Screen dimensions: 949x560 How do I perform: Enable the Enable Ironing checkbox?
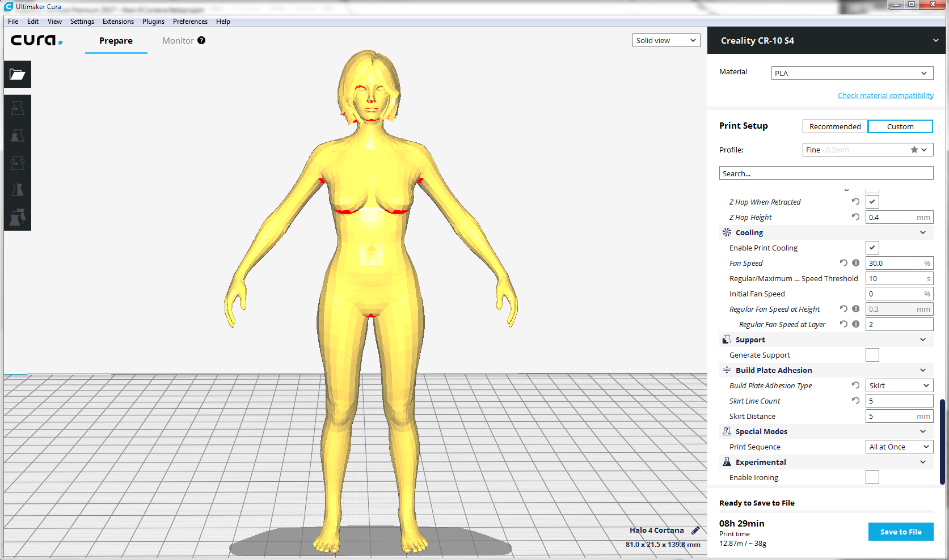click(x=872, y=477)
